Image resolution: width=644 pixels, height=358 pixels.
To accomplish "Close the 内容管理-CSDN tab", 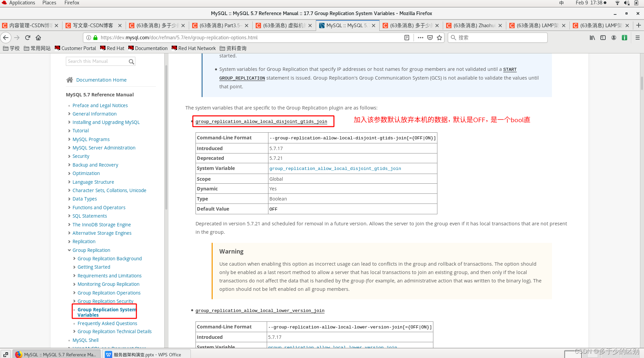I will pyautogui.click(x=56, y=26).
